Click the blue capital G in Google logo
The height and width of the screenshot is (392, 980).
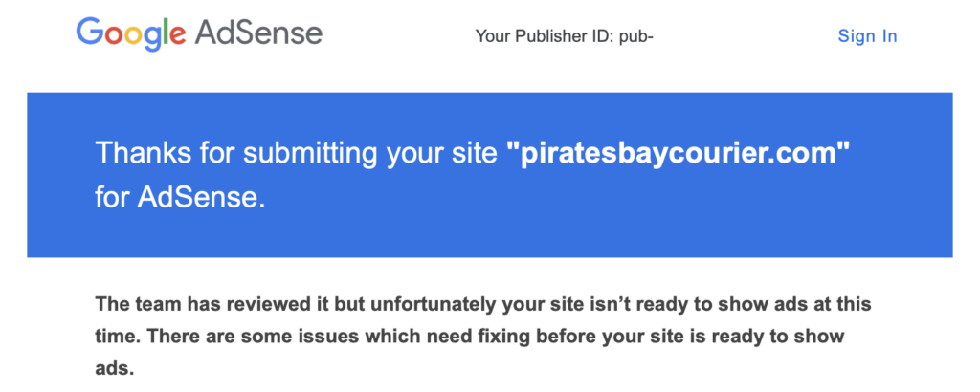pyautogui.click(x=89, y=31)
